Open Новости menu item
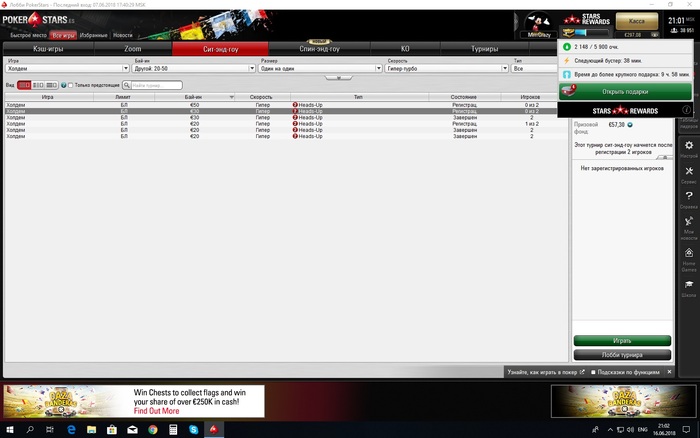The height and width of the screenshot is (438, 700). point(122,35)
